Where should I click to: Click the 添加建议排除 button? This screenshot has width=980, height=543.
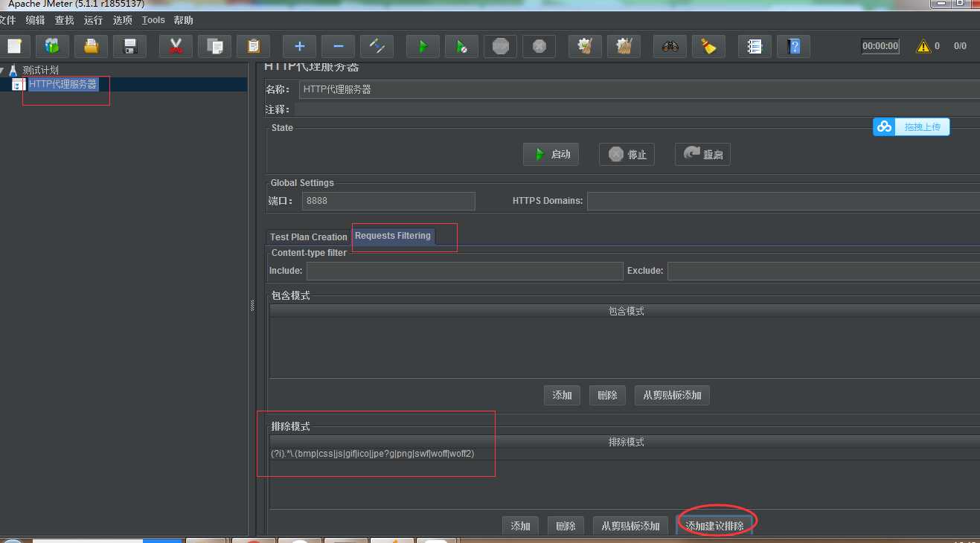714,526
